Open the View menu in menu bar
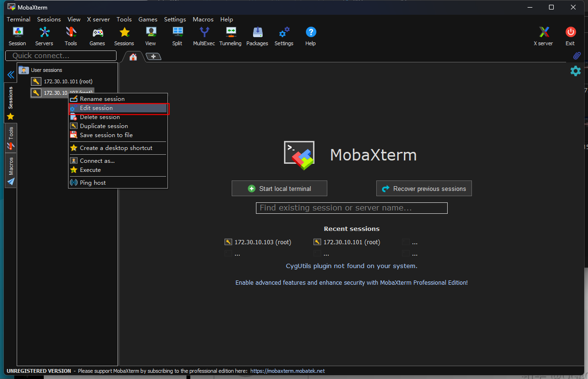The width and height of the screenshot is (588, 379). point(74,20)
